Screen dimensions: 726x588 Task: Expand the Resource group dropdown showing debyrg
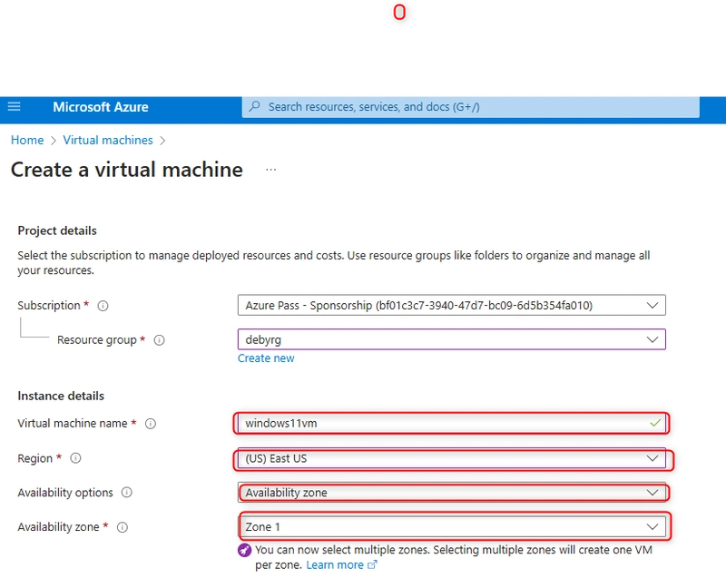[451, 339]
